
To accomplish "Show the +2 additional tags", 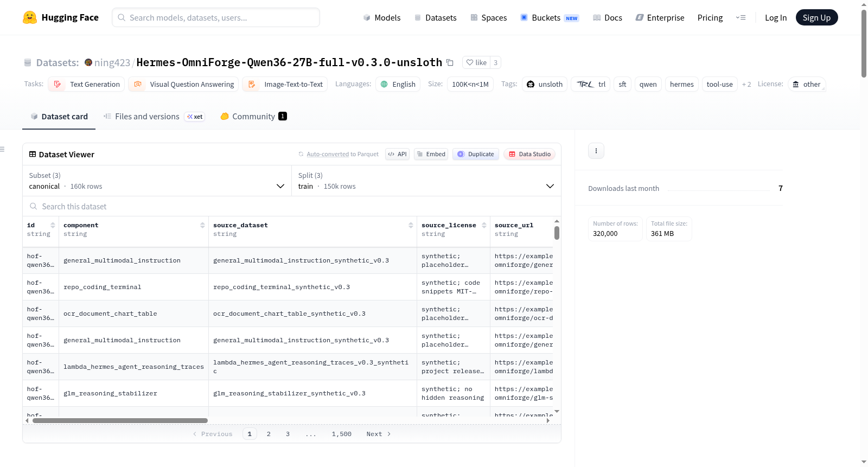I will click(x=746, y=84).
